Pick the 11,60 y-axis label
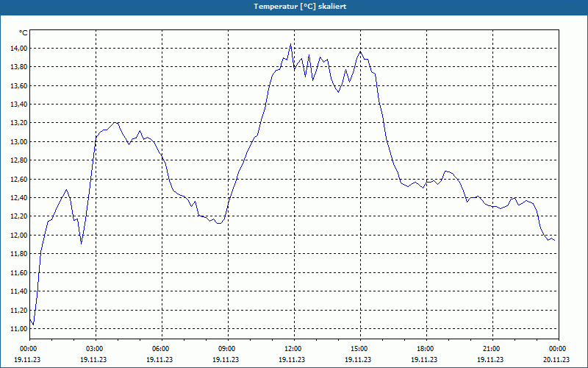The image size is (588, 368). tap(18, 272)
